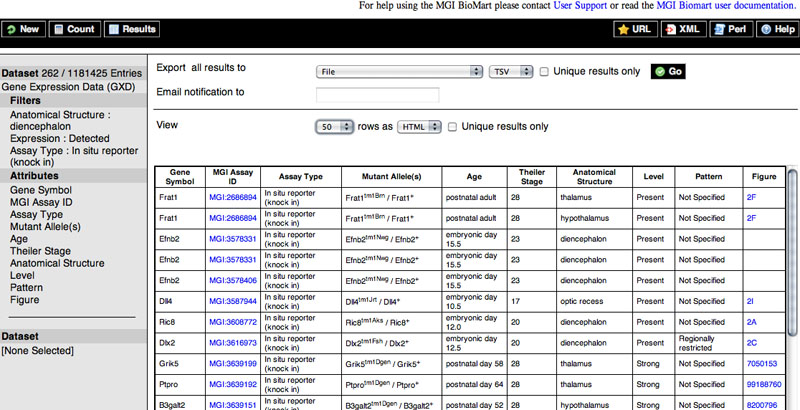Open the Results view button
Image resolution: width=800 pixels, height=410 pixels.
[x=132, y=29]
